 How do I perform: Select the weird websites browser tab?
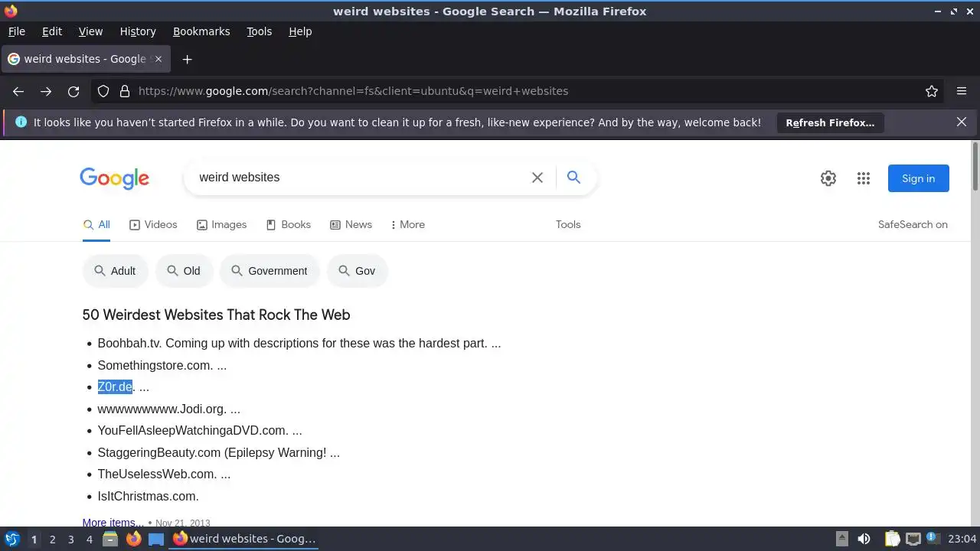86,59
